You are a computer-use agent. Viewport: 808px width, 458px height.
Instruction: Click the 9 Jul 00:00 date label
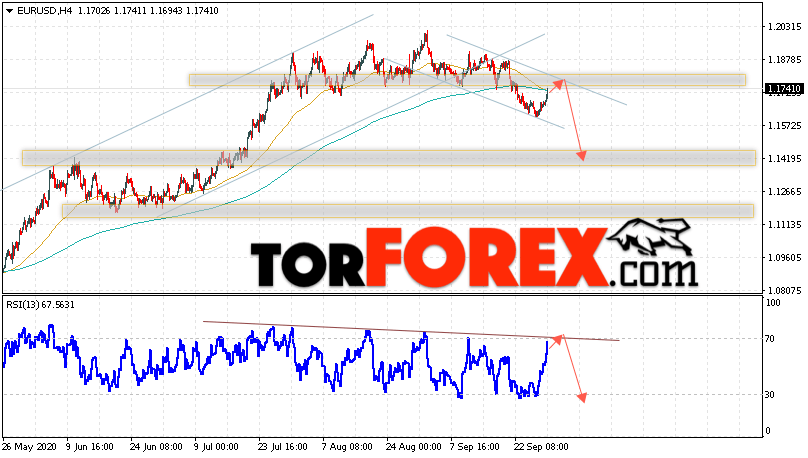click(216, 447)
